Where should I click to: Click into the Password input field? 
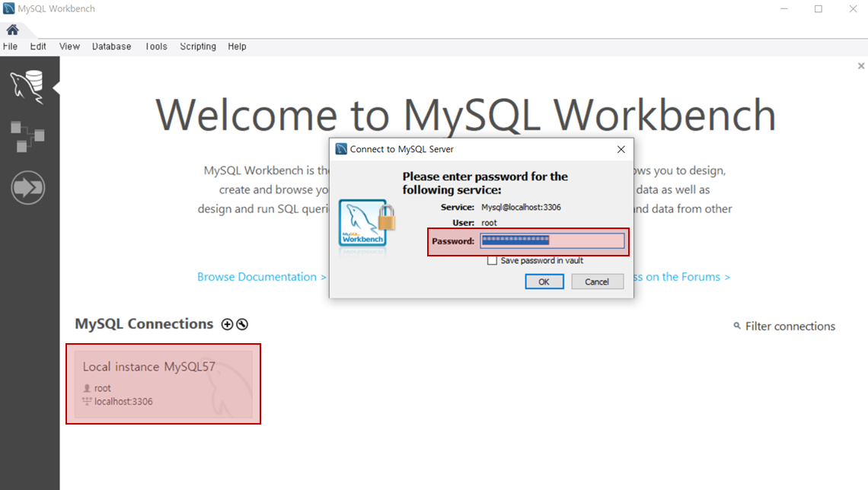[x=553, y=240]
